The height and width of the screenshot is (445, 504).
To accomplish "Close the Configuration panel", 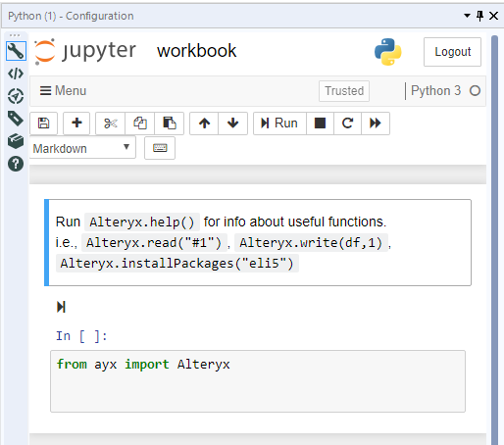I will (x=493, y=16).
